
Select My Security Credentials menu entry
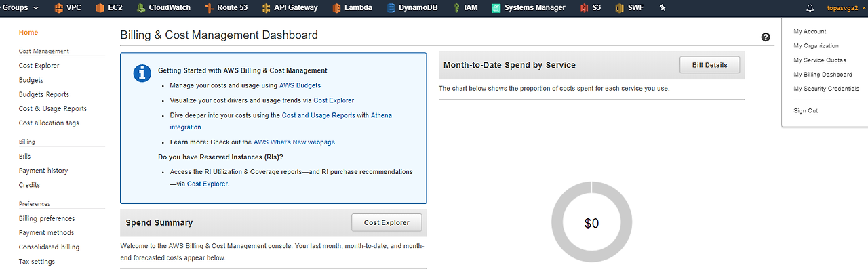coord(826,89)
